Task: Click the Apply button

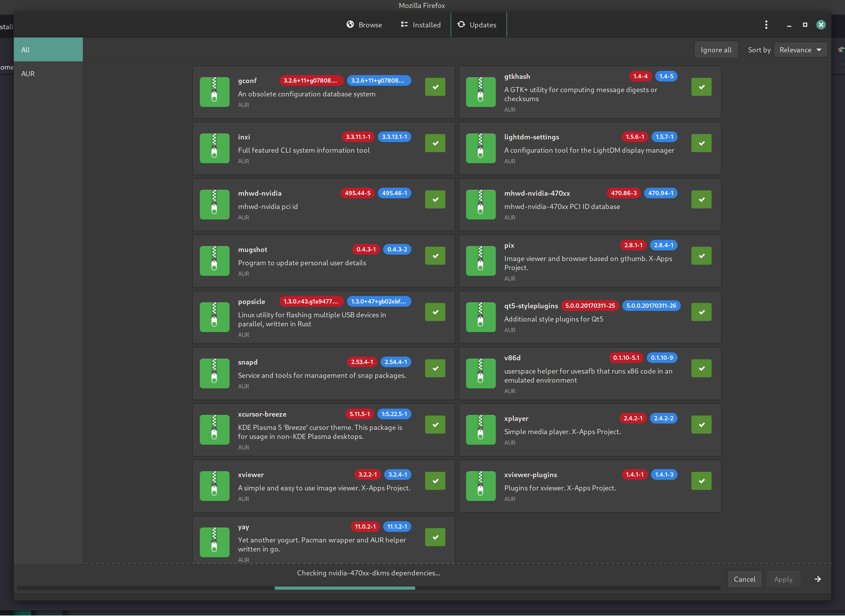Action: coord(783,579)
